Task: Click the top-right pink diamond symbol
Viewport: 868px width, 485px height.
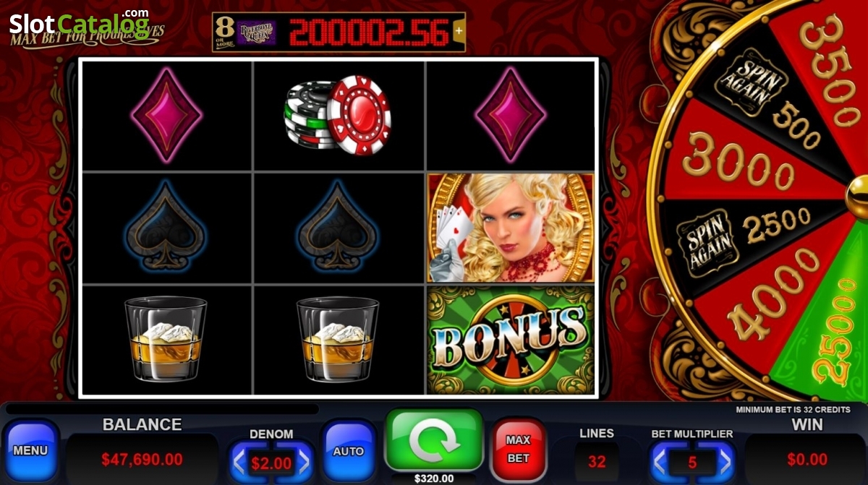Action: [510, 114]
